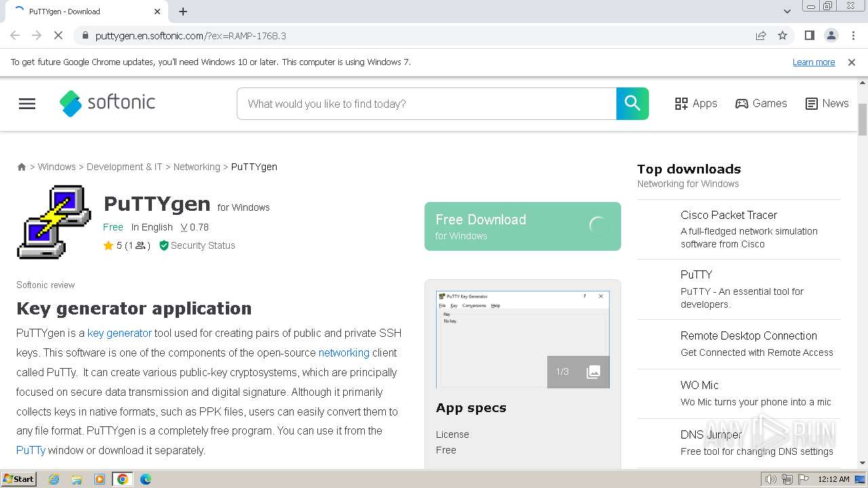This screenshot has height=488, width=868.
Task: Click the 'App specs' heading
Action: (471, 408)
